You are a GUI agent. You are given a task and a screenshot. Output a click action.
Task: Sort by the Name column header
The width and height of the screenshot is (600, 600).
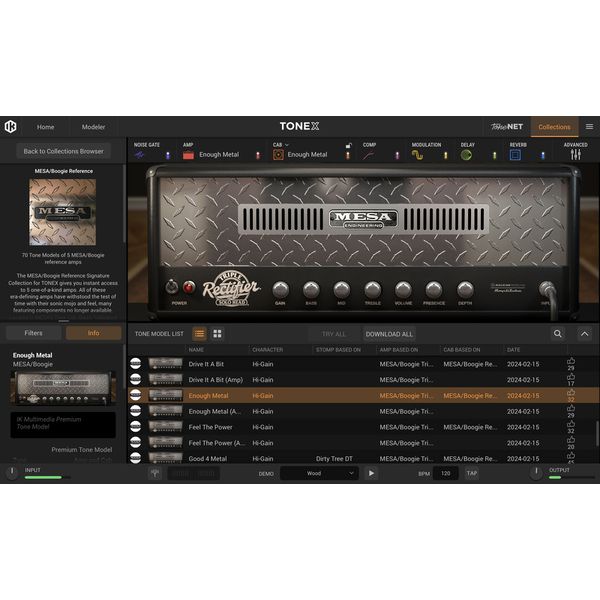(x=196, y=350)
